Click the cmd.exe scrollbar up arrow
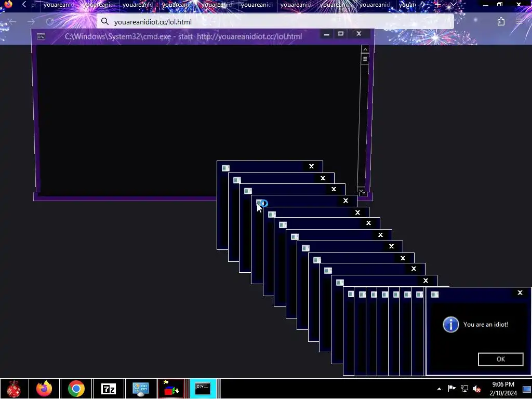The height and width of the screenshot is (399, 532). 365,49
